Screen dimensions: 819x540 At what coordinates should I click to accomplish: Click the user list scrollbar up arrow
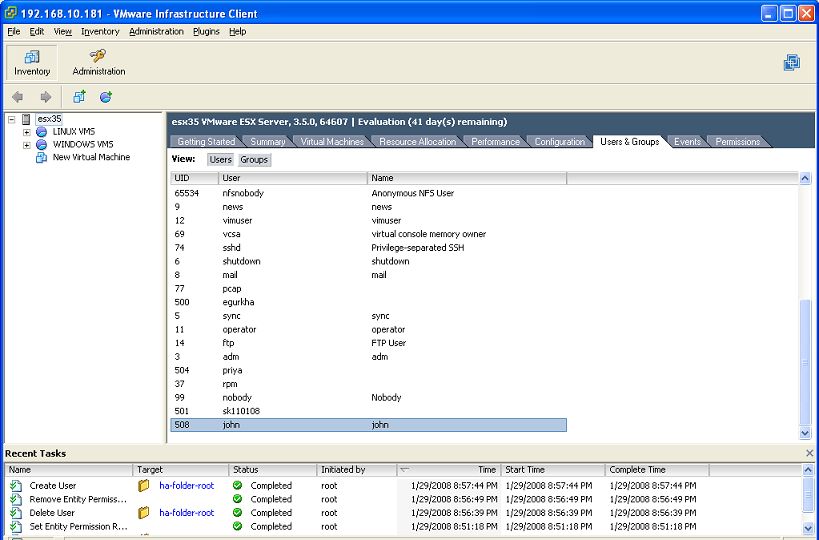[805, 179]
